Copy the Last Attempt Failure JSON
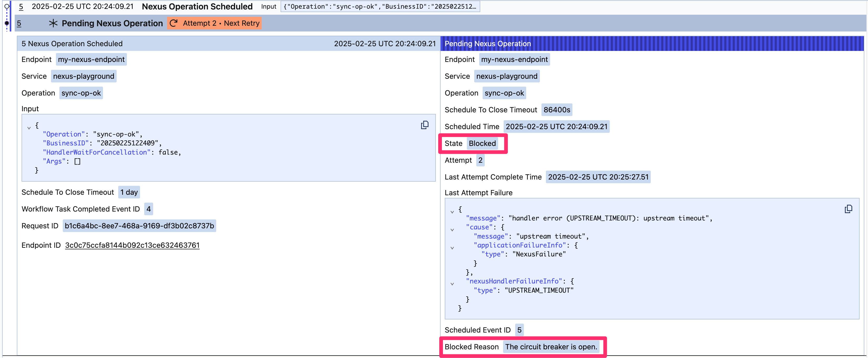868x358 pixels. [848, 209]
